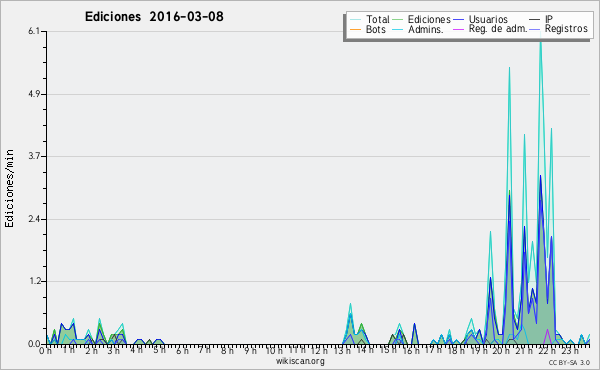Viewport: 600px width, 370px height.
Task: Click the magenta Reg. de adm. legend swatch
Action: [458, 29]
